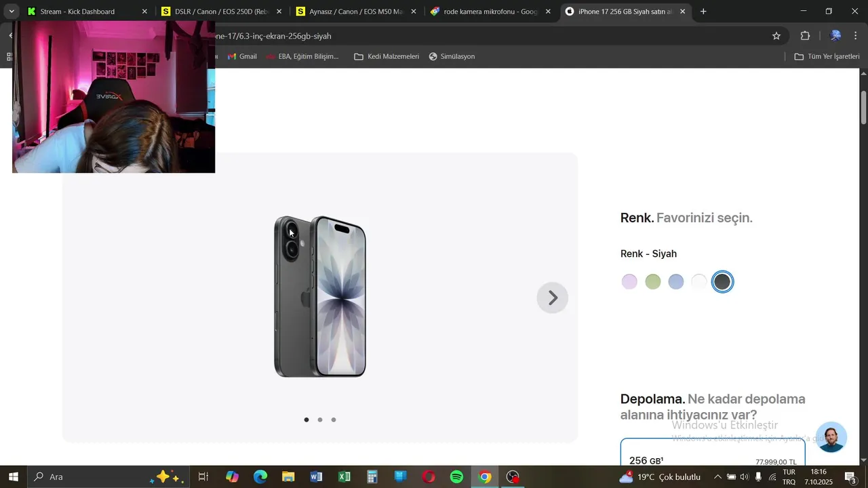Switch to Stream - Kick Dashboard tab

pos(85,12)
